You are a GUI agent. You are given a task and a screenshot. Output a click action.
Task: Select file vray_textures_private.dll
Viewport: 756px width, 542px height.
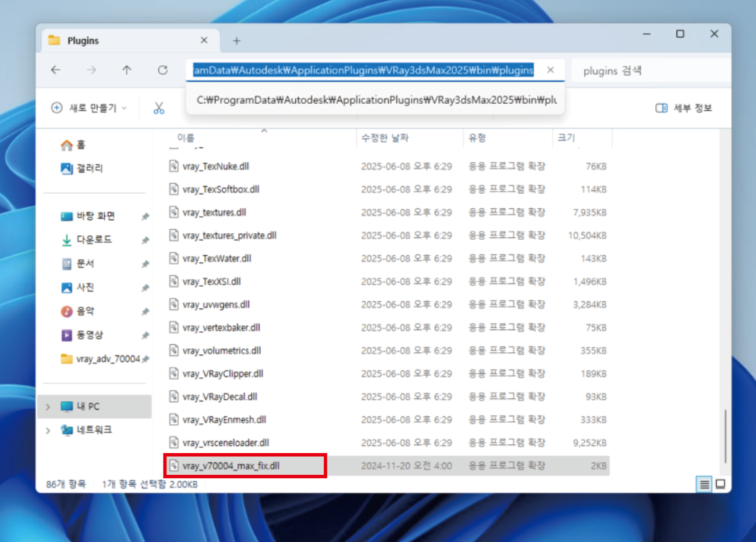click(x=229, y=235)
